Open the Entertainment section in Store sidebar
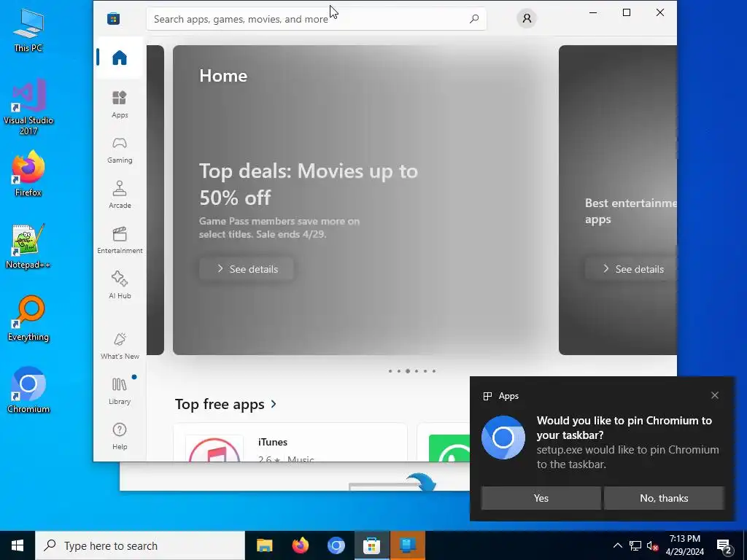Image resolution: width=747 pixels, height=560 pixels. [120, 240]
